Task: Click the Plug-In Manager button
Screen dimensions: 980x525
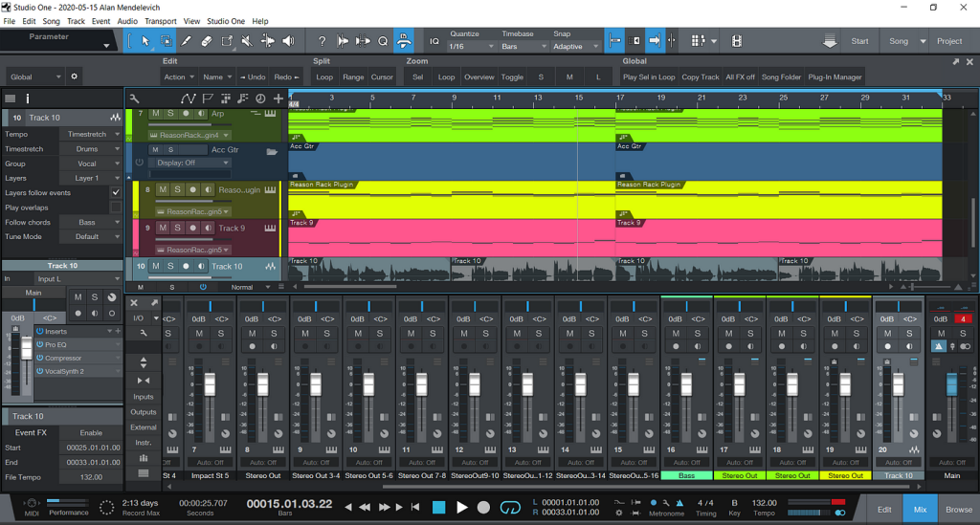Action: click(835, 77)
